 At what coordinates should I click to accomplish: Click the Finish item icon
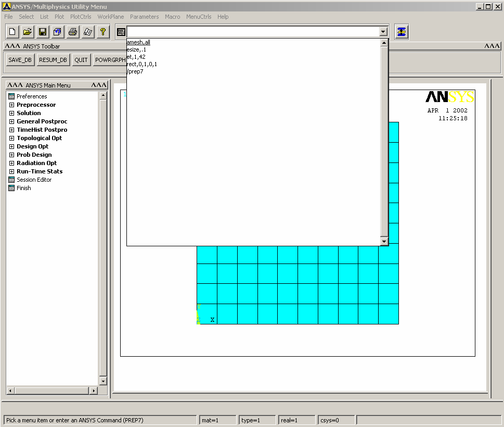pyautogui.click(x=11, y=188)
